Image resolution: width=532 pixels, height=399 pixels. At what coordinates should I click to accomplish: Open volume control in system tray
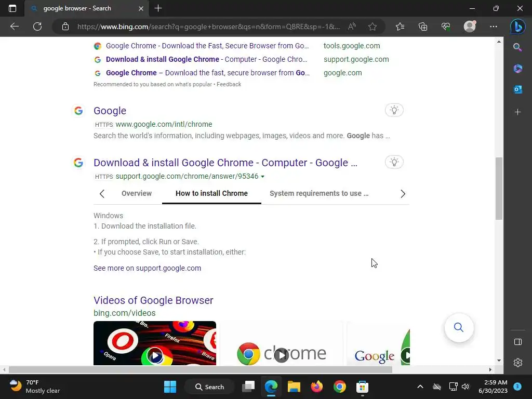465,387
